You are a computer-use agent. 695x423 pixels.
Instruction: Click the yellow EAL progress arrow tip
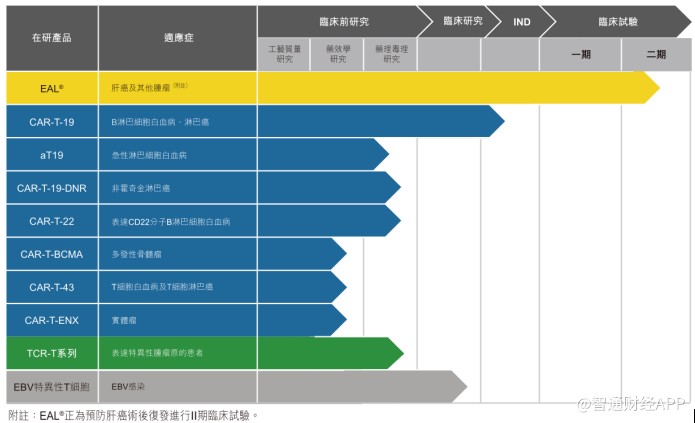point(652,88)
